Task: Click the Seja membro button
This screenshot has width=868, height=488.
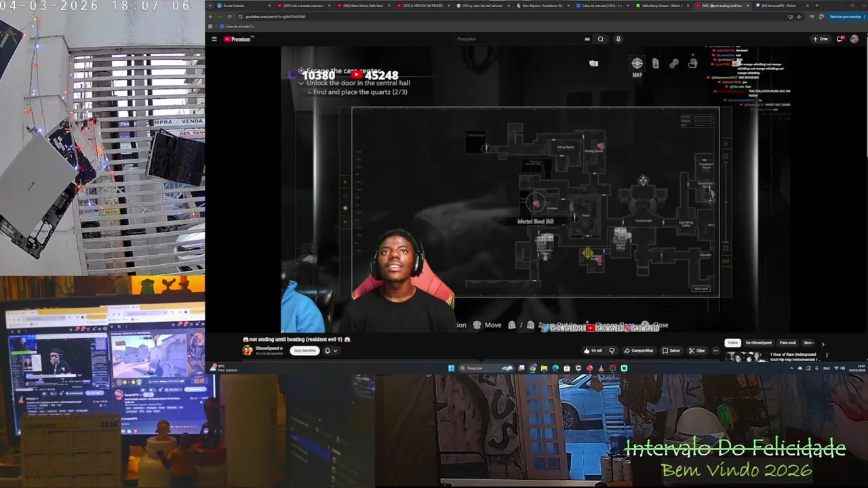Action: (304, 350)
